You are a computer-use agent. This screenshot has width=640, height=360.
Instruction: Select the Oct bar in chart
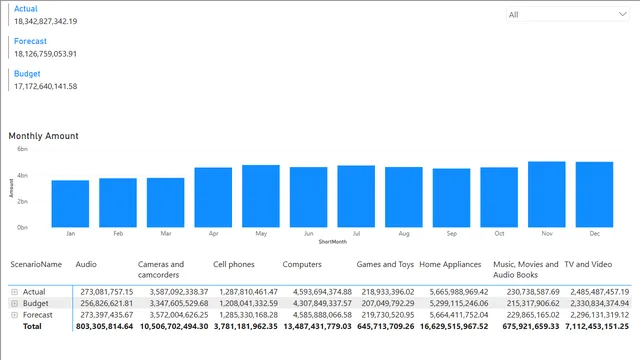[499, 197]
